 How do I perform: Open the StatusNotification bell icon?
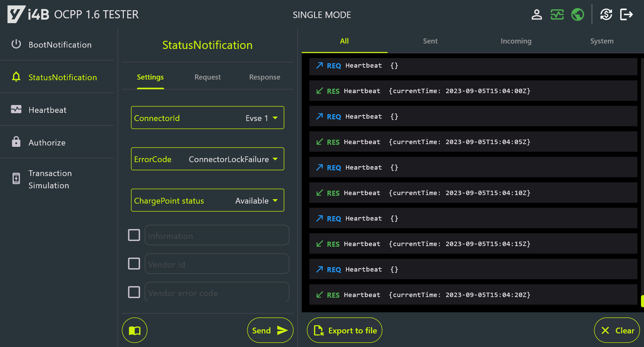point(16,77)
